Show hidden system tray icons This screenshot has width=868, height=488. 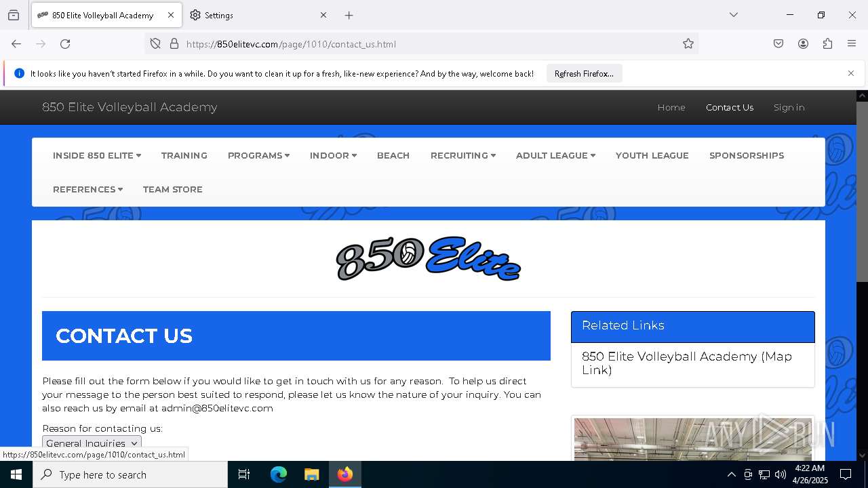point(731,474)
